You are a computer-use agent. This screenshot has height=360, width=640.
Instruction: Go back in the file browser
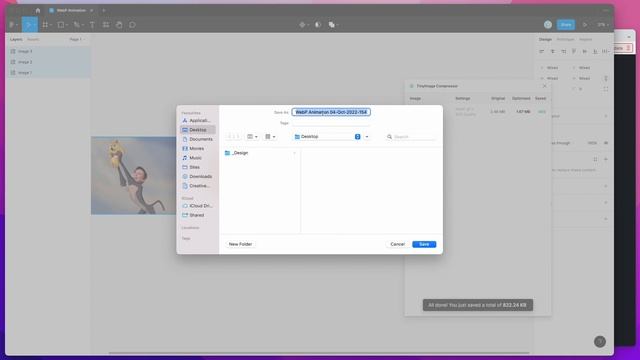tap(229, 137)
